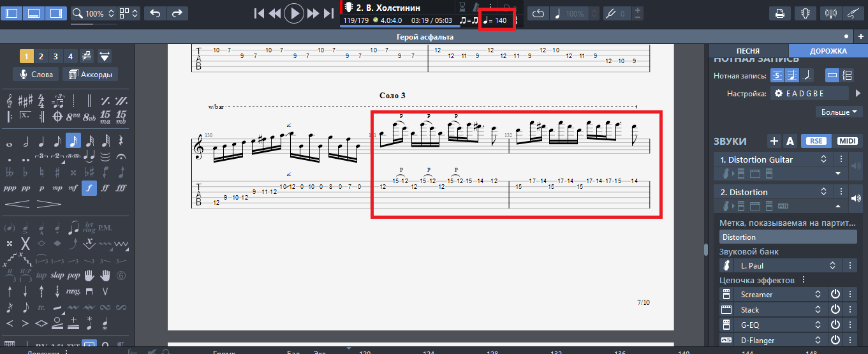This screenshot has height=354, width=868.
Task: Select voice 4
Action: (71, 55)
